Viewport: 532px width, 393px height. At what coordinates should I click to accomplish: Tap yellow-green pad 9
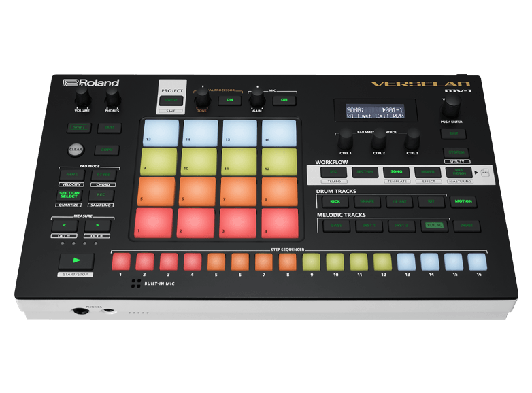159,162
